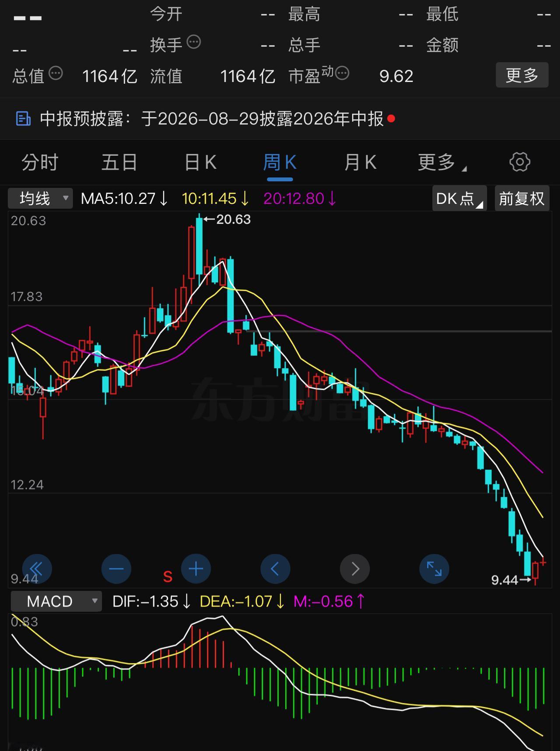Viewport: 560px width, 751px height.
Task: Open chart settings gear icon
Action: 520,162
